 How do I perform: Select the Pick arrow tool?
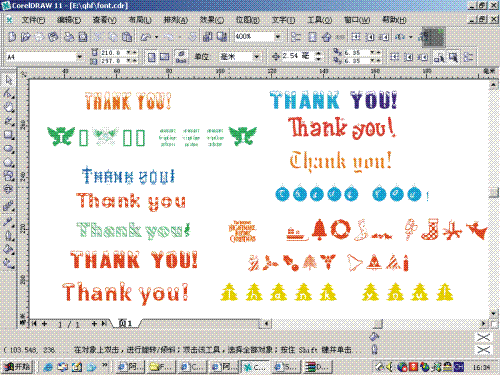[x=9, y=80]
